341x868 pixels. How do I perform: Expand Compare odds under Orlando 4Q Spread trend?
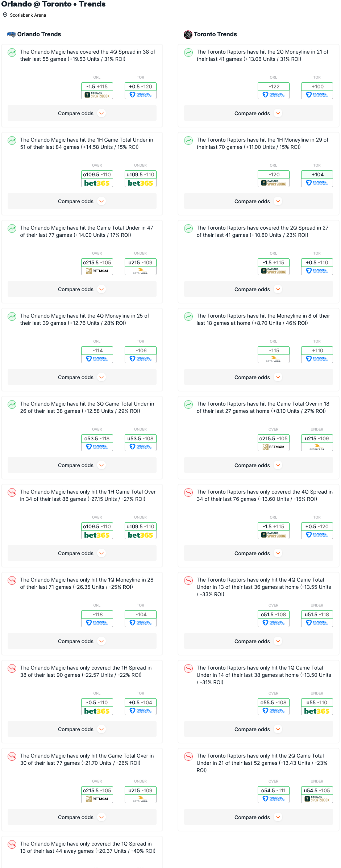[82, 113]
